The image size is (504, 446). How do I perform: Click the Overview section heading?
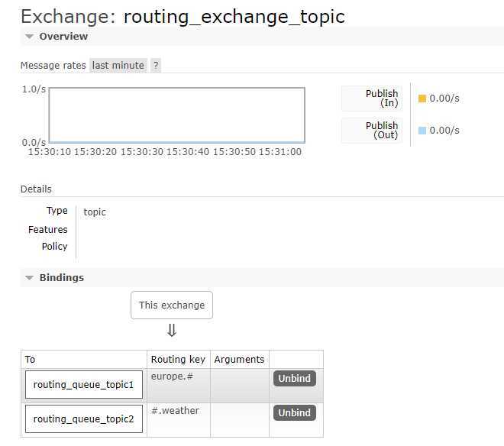click(x=63, y=37)
